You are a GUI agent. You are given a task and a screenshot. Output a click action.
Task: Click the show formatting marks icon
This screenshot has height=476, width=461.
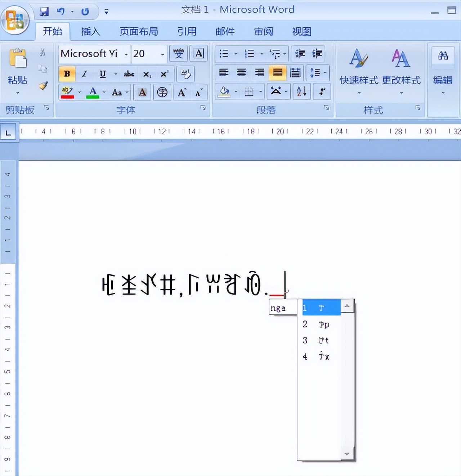tap(321, 91)
